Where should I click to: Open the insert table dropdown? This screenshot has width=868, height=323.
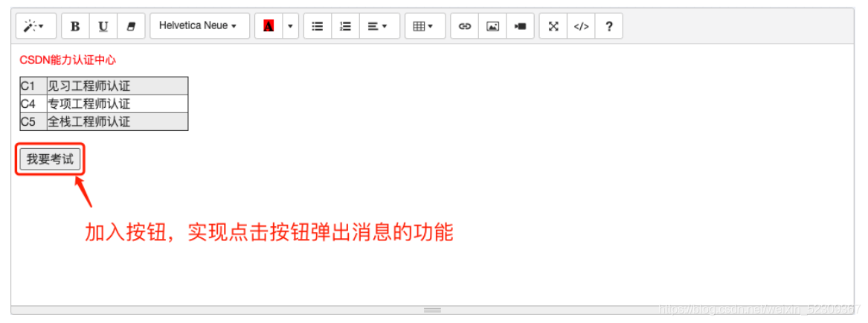click(425, 26)
